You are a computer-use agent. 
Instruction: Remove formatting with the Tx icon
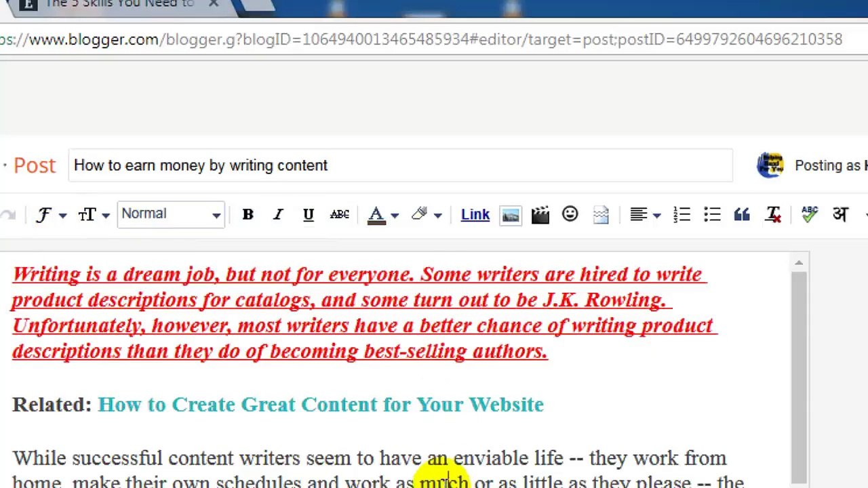[773, 215]
